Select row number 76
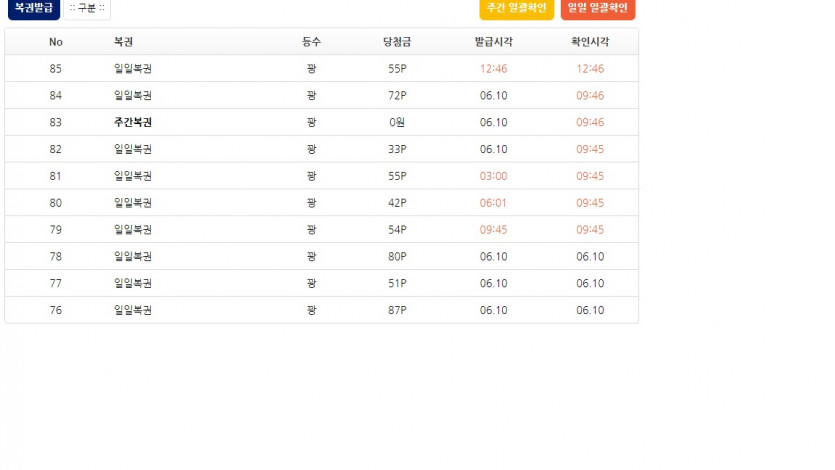 pyautogui.click(x=56, y=310)
